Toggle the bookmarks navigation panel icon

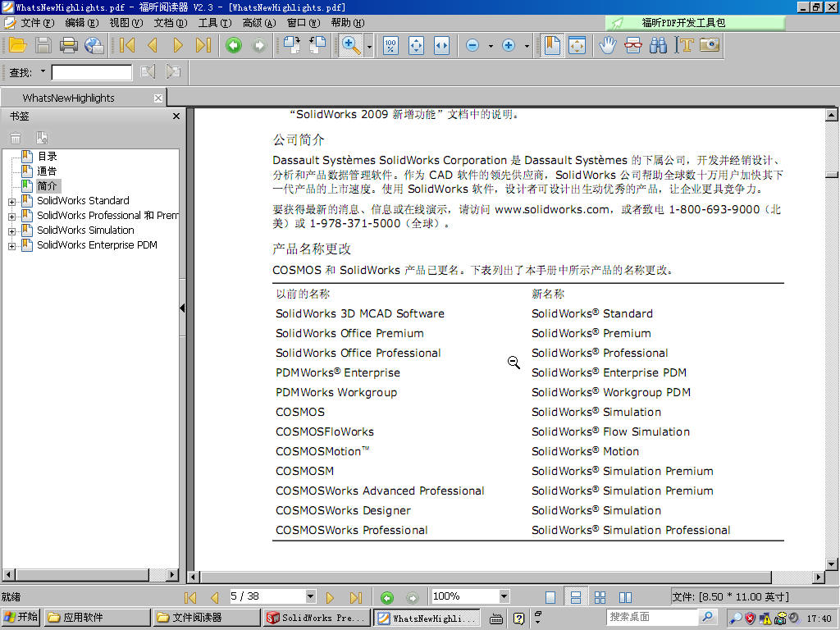pos(552,46)
